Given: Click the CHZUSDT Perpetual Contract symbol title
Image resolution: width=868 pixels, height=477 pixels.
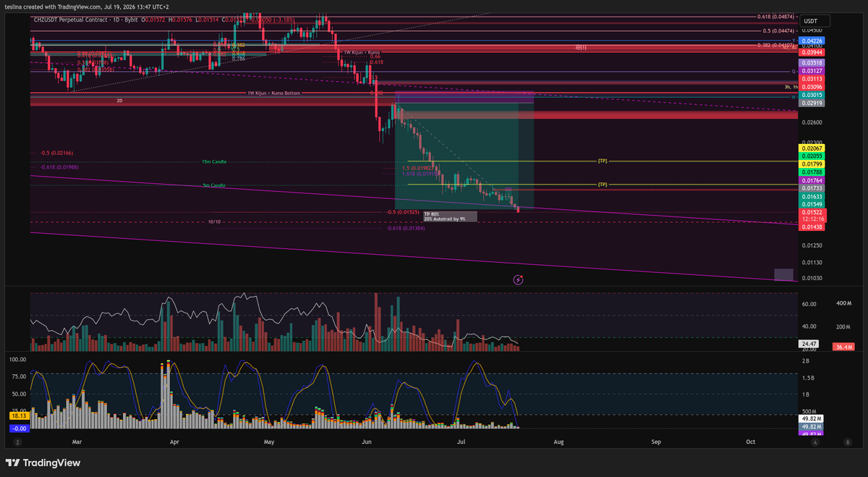Looking at the screenshot, I should tap(71, 20).
